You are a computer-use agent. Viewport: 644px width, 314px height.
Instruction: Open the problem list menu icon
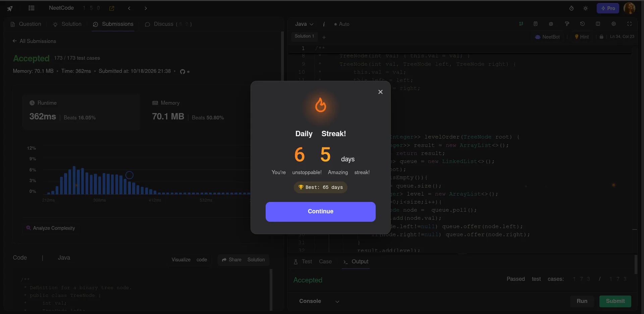coord(32,8)
